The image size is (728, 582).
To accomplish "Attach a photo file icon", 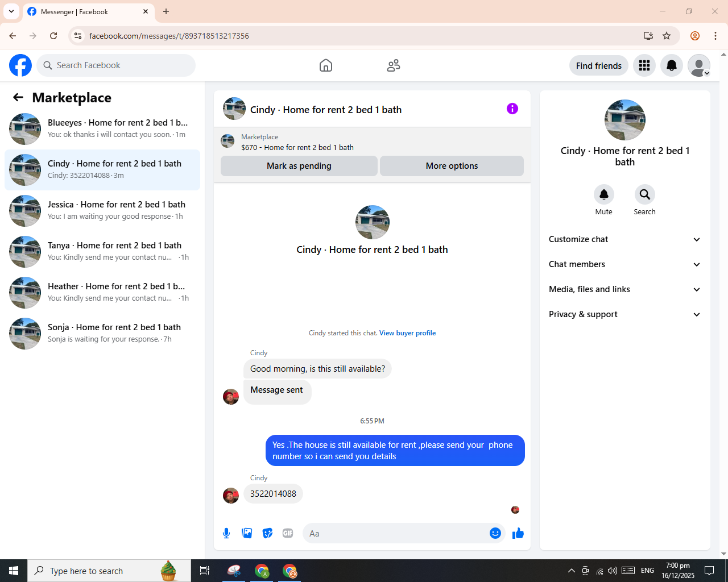I will [247, 533].
